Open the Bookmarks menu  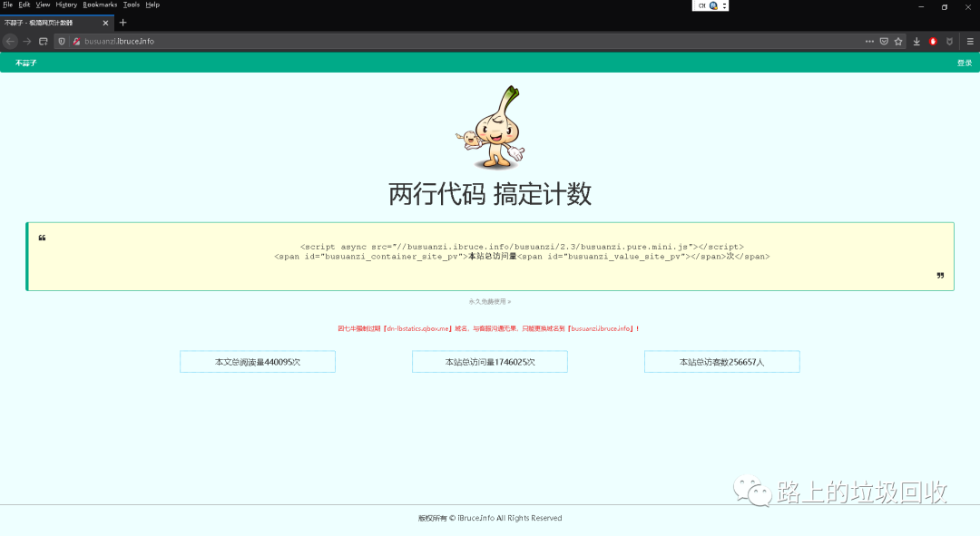(x=100, y=5)
